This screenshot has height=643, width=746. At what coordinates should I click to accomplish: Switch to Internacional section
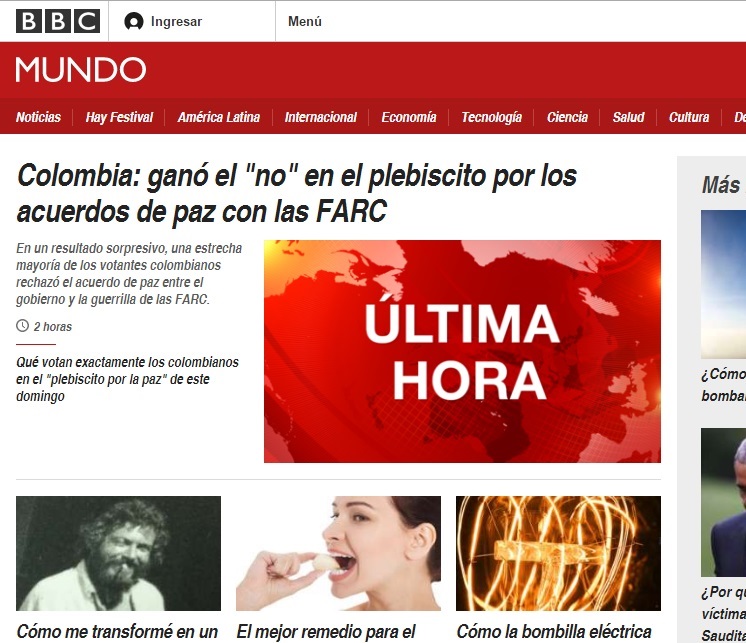tap(320, 117)
